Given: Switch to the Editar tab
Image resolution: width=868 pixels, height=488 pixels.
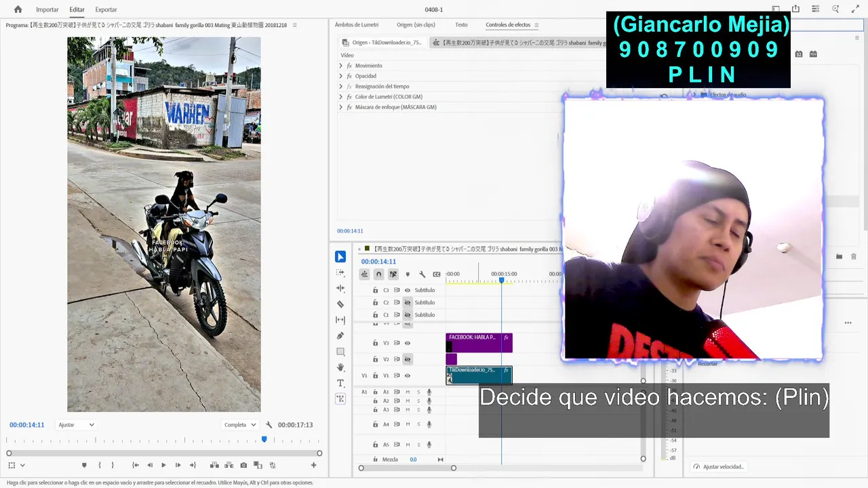Looking at the screenshot, I should coord(77,9).
